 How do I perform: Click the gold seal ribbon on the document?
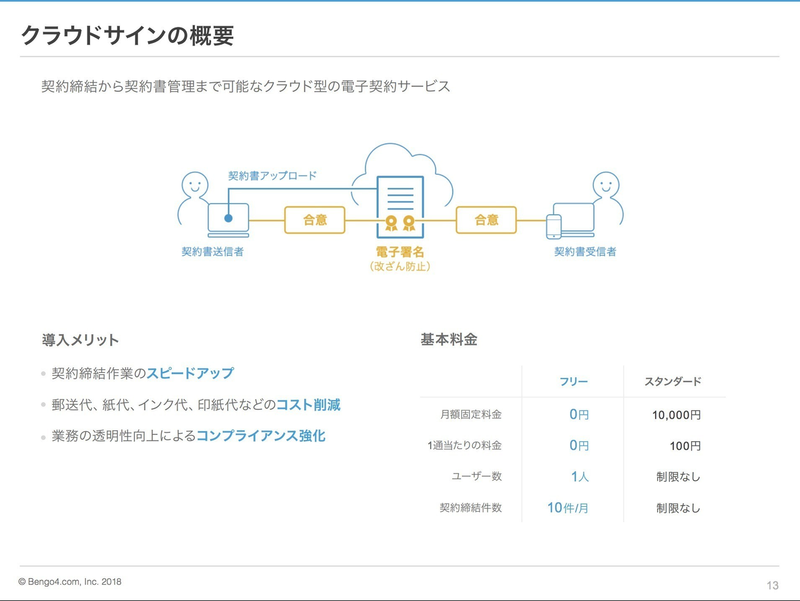pyautogui.click(x=391, y=222)
